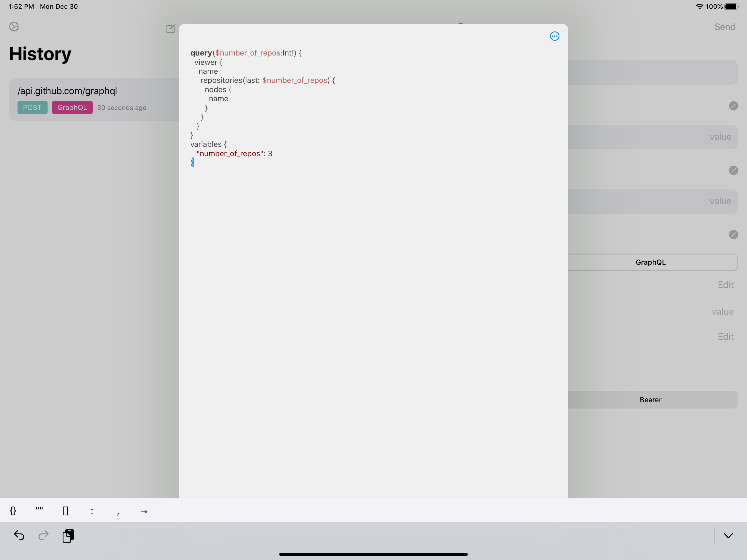Tap the first Edit link
747x560 pixels.
(x=725, y=285)
